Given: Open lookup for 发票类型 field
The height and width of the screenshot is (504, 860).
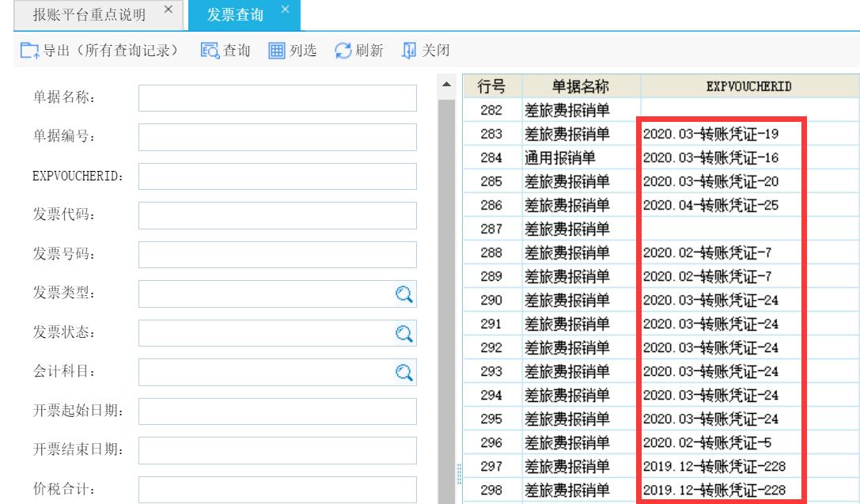Looking at the screenshot, I should pos(404,294).
